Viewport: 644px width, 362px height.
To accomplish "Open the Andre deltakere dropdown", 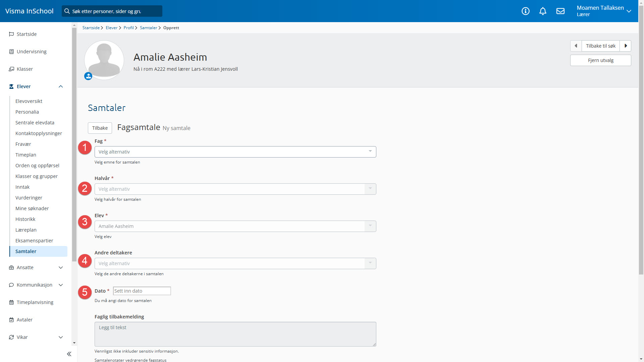I will point(235,263).
